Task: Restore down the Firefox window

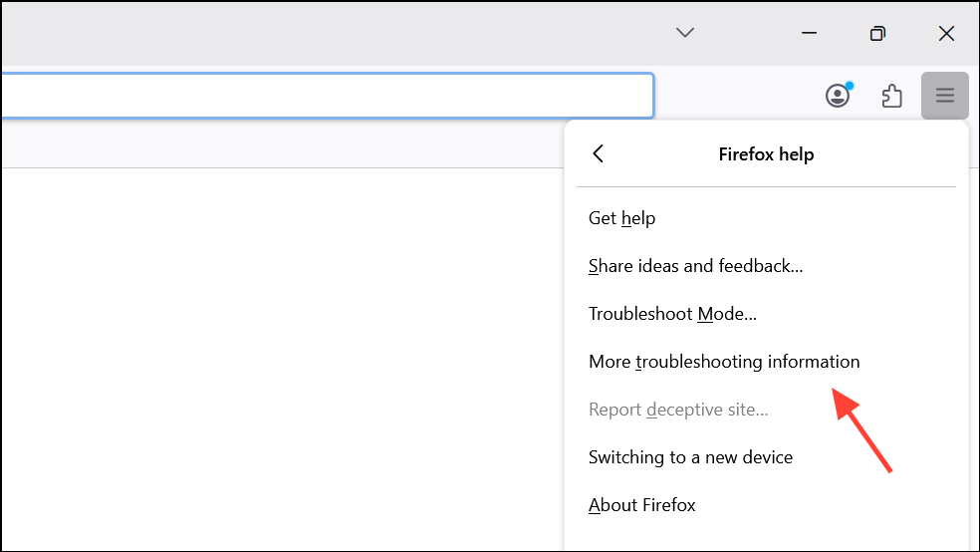Action: tap(877, 33)
